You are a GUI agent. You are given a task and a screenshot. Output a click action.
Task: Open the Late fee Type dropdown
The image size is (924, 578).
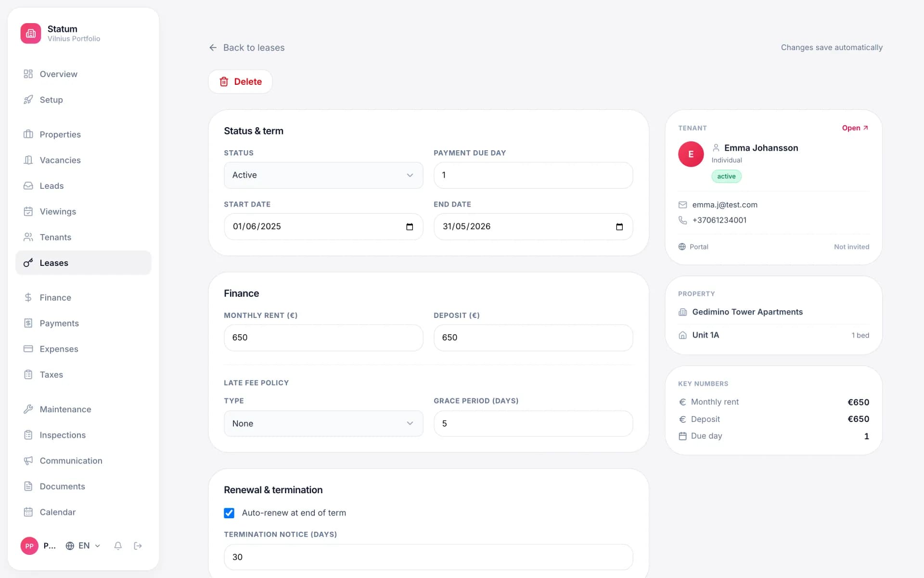(x=323, y=423)
